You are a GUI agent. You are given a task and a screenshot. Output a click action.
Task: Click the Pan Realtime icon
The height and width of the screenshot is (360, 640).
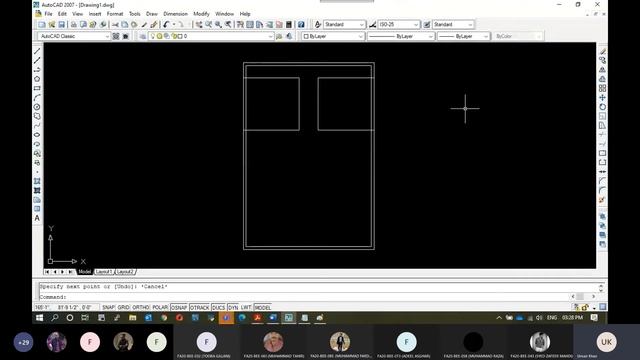tap(199, 24)
